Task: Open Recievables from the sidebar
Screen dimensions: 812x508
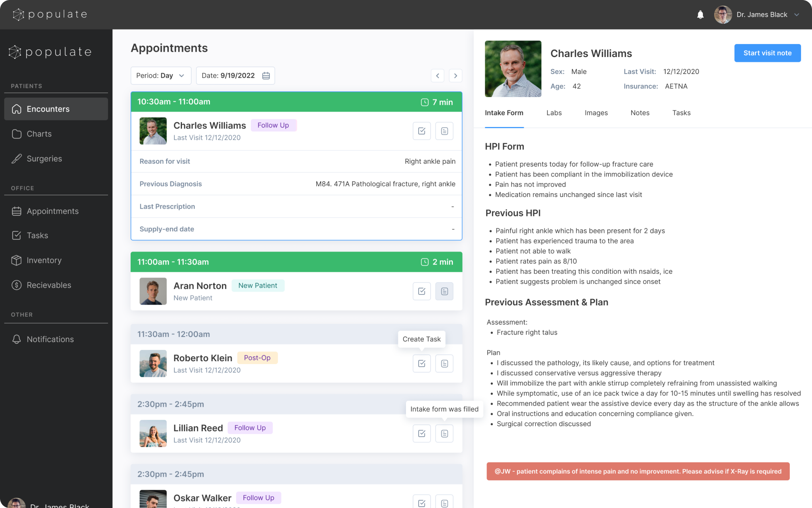Action: 49,285
